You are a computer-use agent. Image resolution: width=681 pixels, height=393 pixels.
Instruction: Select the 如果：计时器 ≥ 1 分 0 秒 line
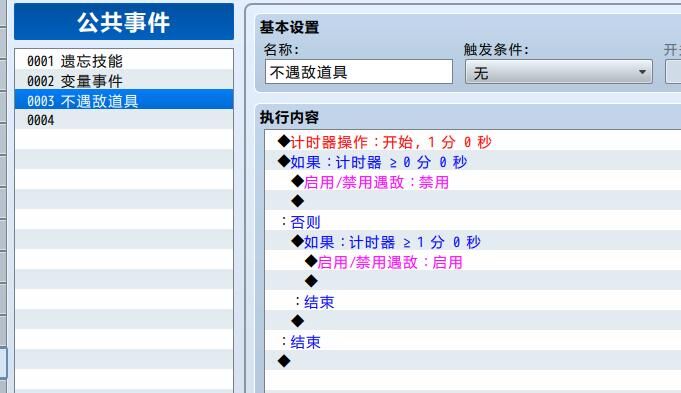473,241
